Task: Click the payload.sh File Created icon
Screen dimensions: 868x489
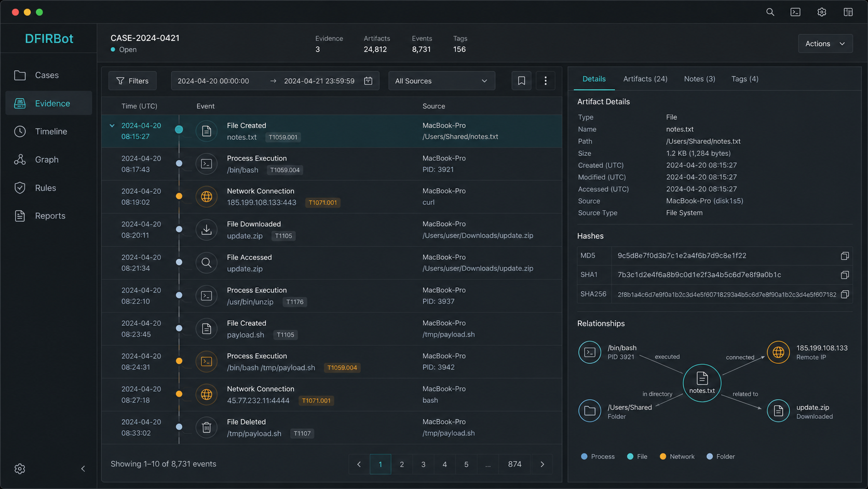Action: tap(206, 328)
